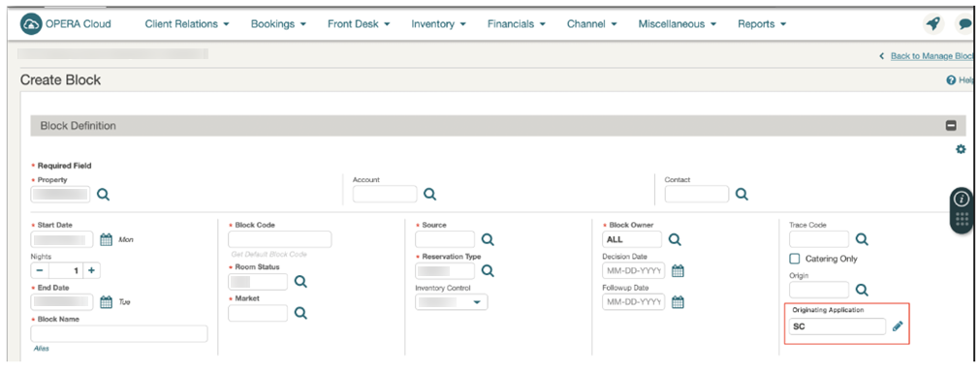Click the Followup Date input field

634,302
